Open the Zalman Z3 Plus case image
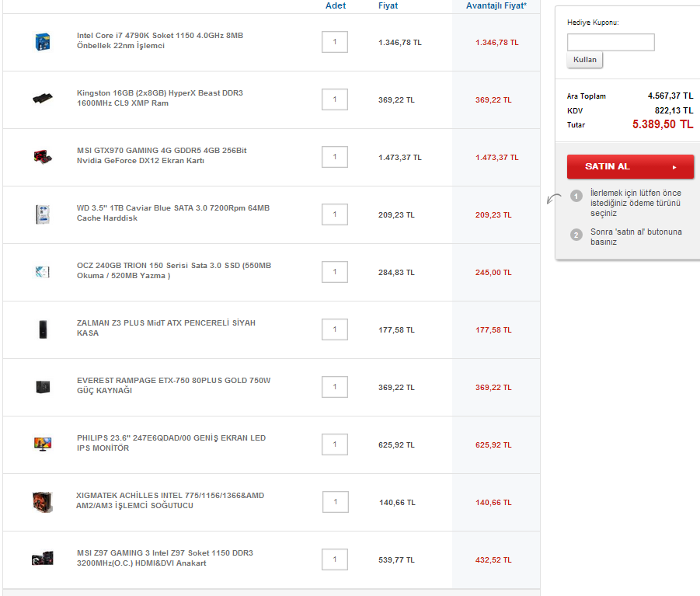The image size is (700, 596). tap(43, 329)
